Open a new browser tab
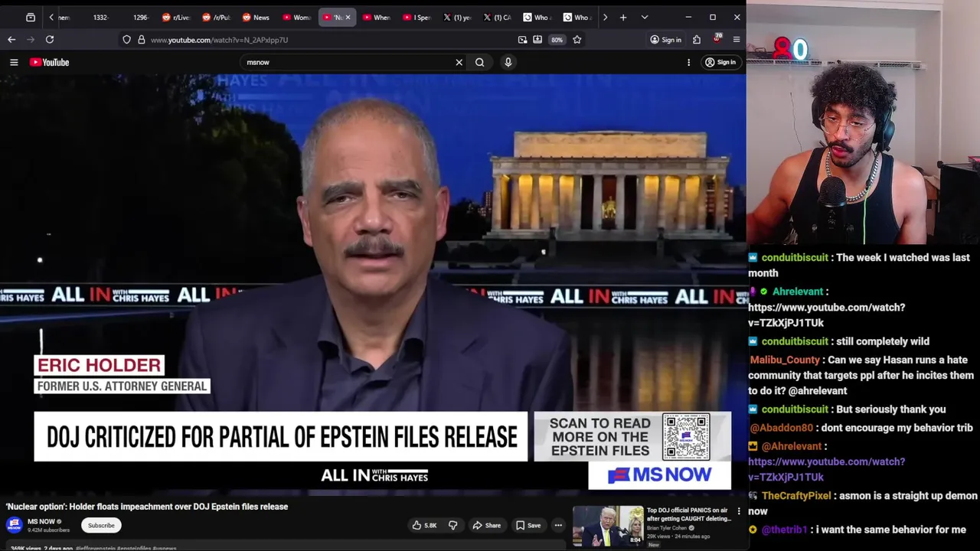This screenshot has height=551, width=980. click(x=623, y=17)
